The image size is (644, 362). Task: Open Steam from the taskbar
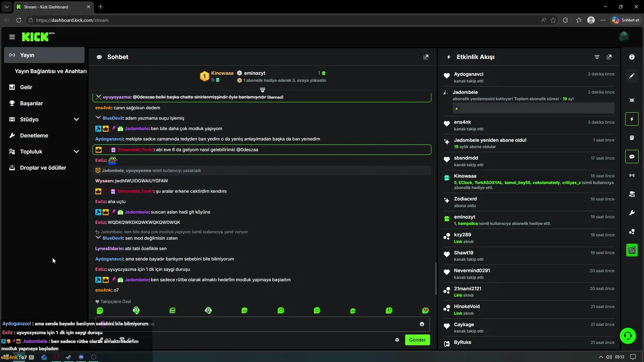[x=68, y=357]
